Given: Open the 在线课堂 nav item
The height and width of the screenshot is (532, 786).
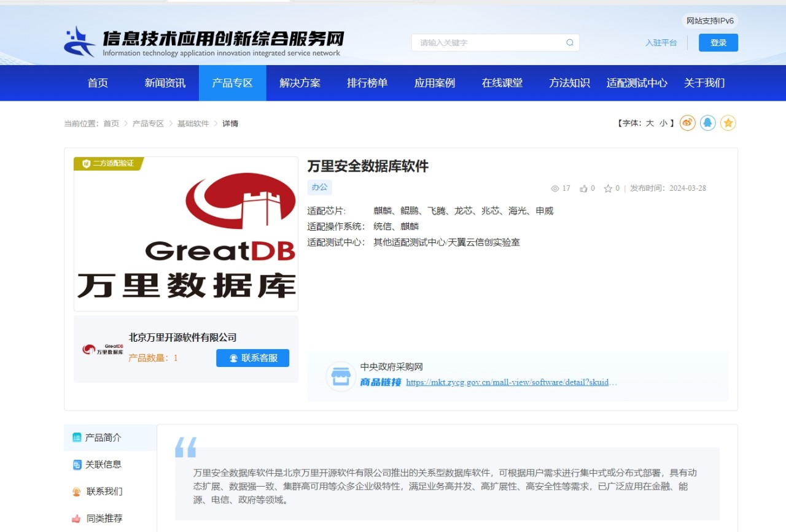Looking at the screenshot, I should [x=502, y=83].
